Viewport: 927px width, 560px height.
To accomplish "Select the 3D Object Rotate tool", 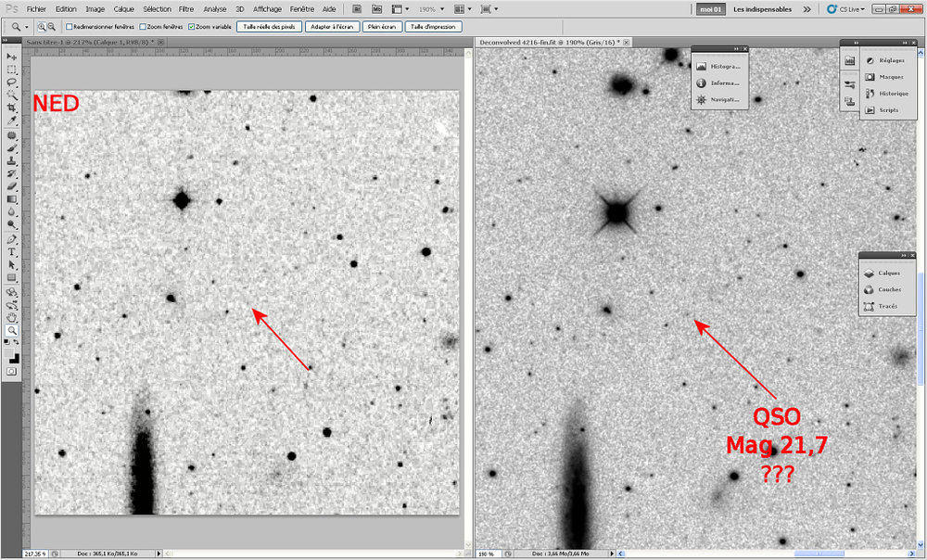I will click(12, 293).
